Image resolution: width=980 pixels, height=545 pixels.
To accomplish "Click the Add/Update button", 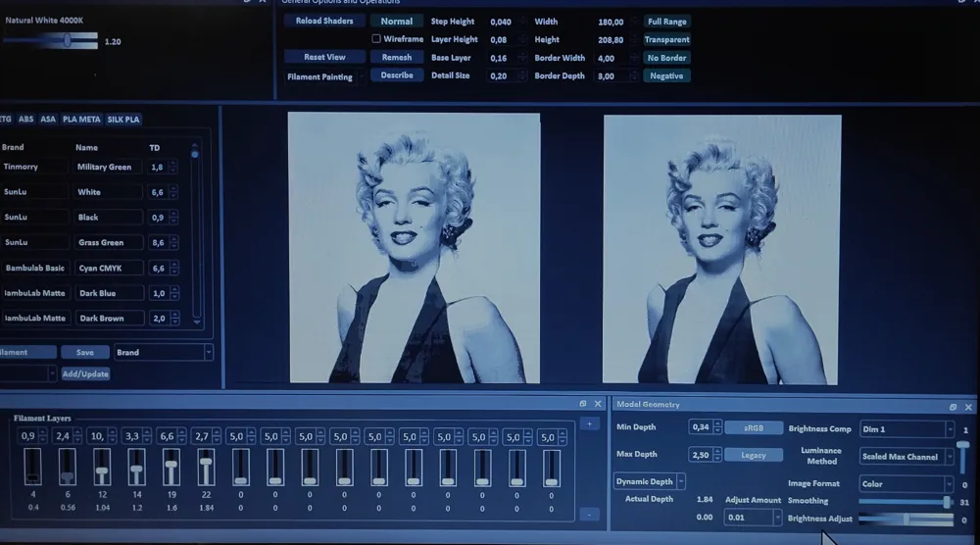I will (x=85, y=373).
